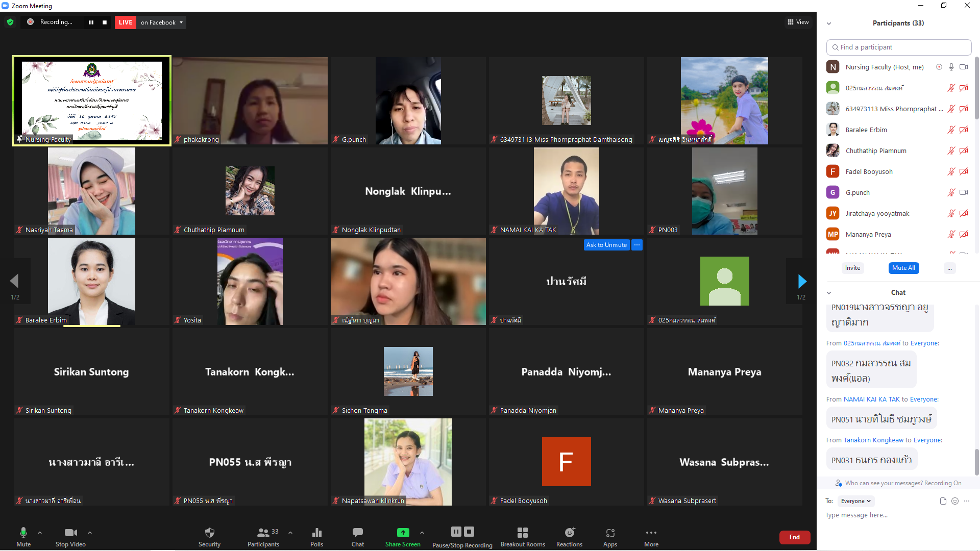Collapse the Participants panel chevron
Viewport: 980px width, 551px height.
point(829,23)
